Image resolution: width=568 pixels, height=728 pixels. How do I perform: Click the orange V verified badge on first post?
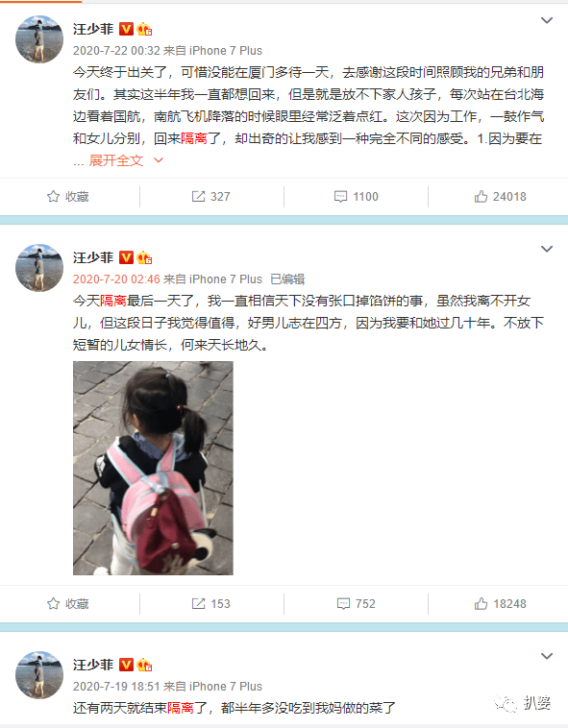(126, 29)
